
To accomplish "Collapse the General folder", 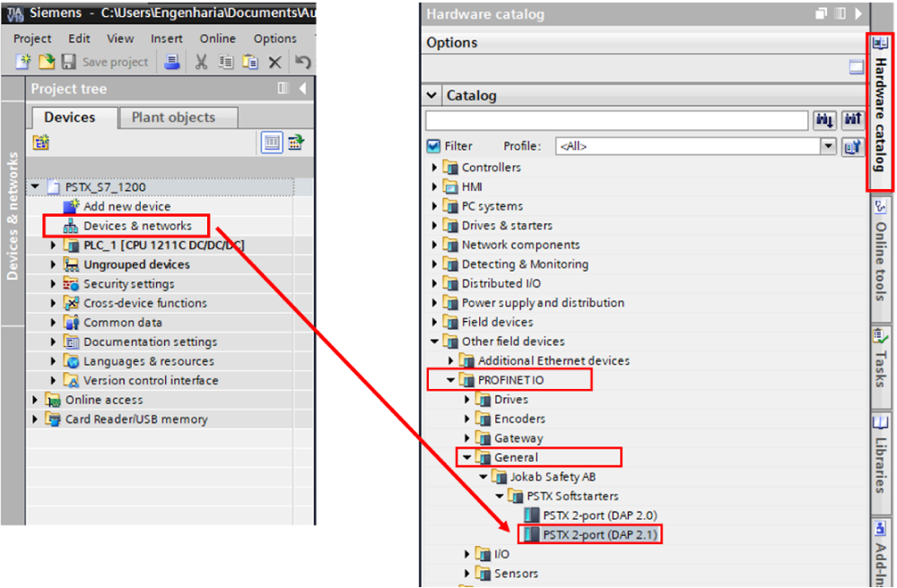I will point(466,458).
